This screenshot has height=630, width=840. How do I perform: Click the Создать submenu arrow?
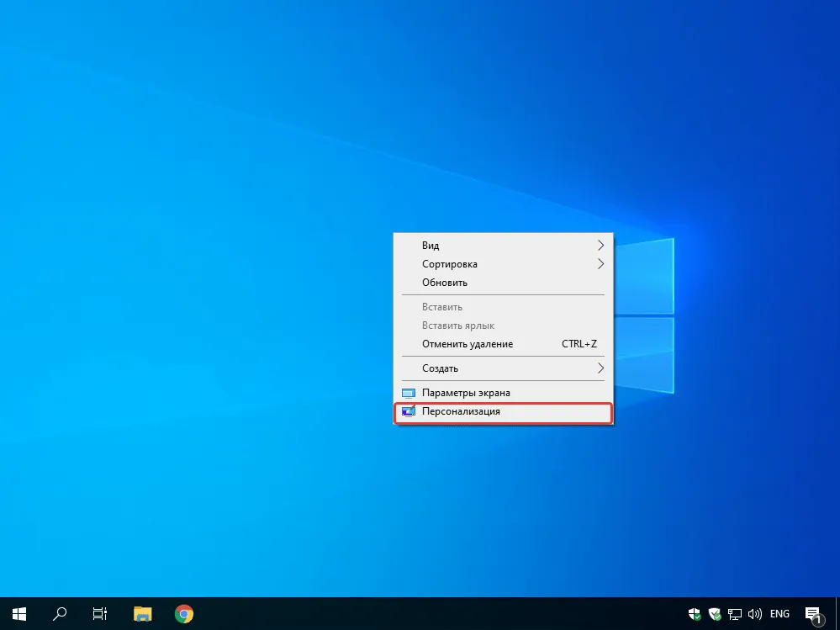click(600, 368)
